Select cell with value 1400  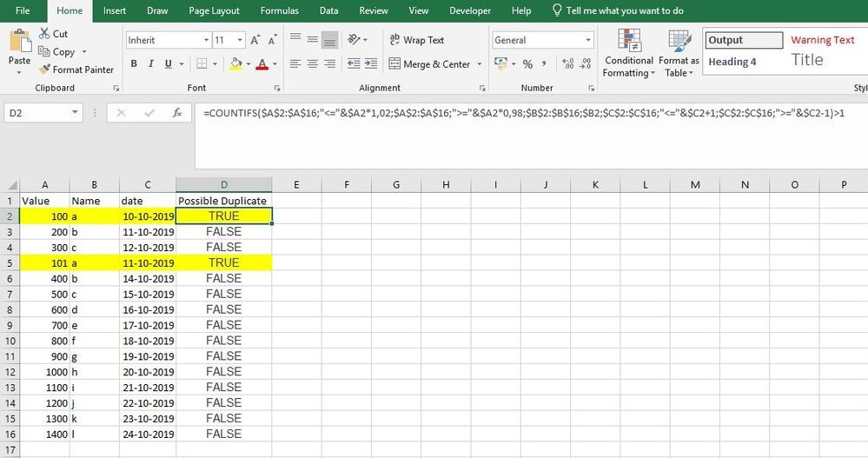(45, 435)
